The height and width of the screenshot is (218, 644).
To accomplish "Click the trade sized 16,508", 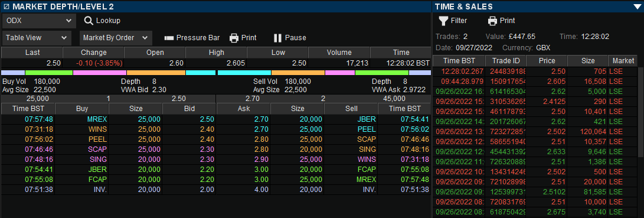I will 534,82.
